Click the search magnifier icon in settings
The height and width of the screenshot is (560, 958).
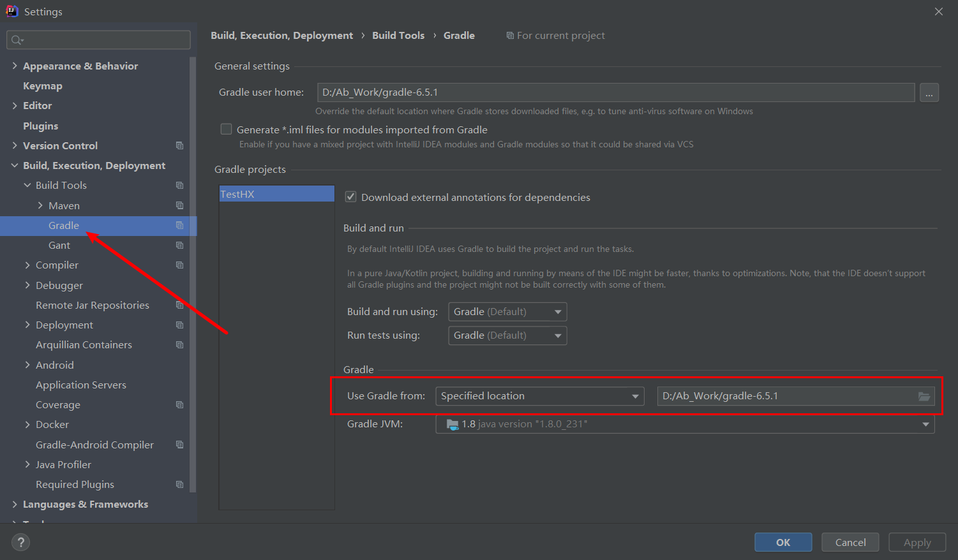(17, 40)
